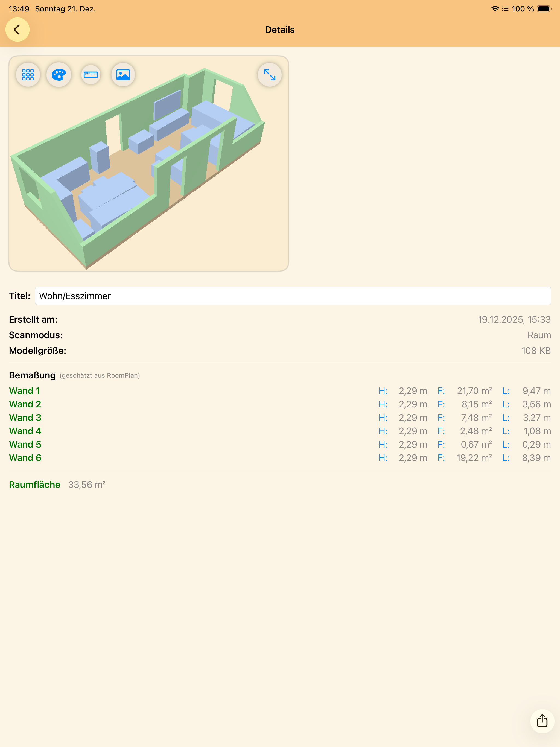Tap the back arrow button
Image resolution: width=560 pixels, height=747 pixels.
click(x=17, y=30)
